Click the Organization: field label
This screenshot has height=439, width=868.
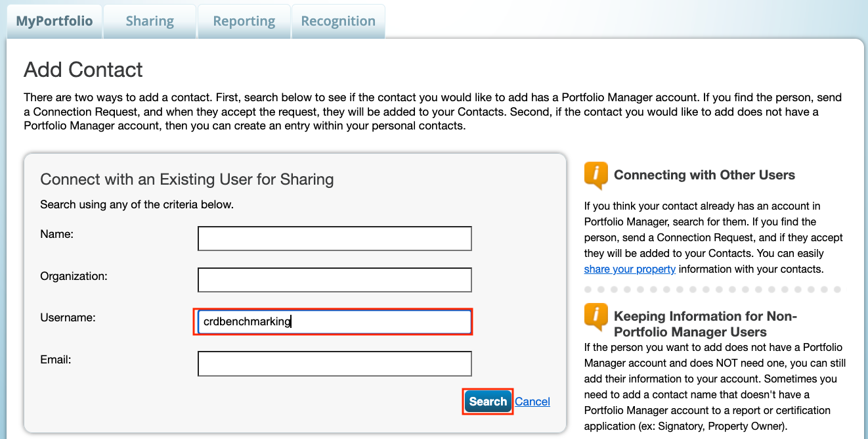click(x=74, y=276)
